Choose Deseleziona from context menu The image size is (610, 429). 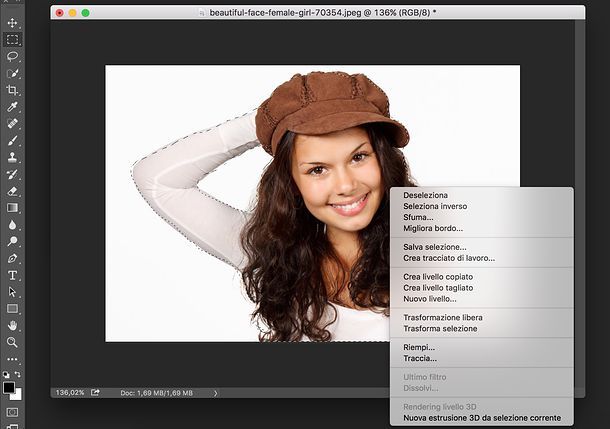pyautogui.click(x=425, y=195)
